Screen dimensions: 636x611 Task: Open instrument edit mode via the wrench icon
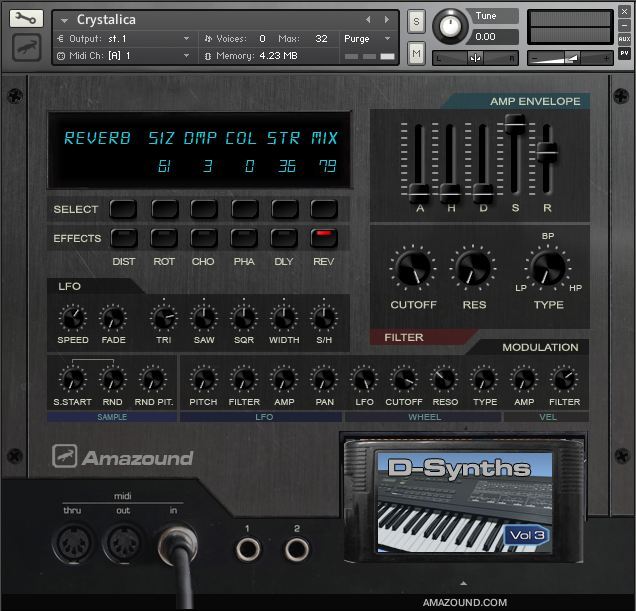click(26, 19)
